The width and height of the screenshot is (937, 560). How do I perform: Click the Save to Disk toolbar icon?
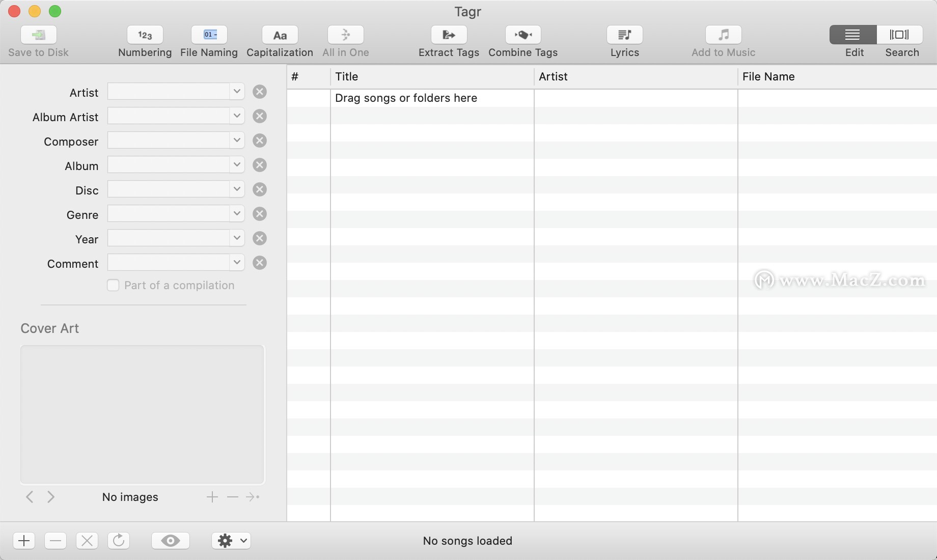(39, 35)
